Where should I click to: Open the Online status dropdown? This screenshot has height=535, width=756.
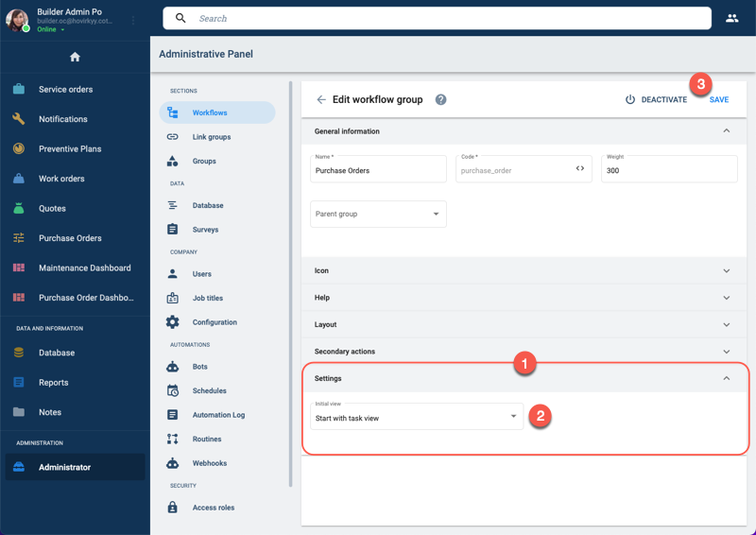point(51,29)
